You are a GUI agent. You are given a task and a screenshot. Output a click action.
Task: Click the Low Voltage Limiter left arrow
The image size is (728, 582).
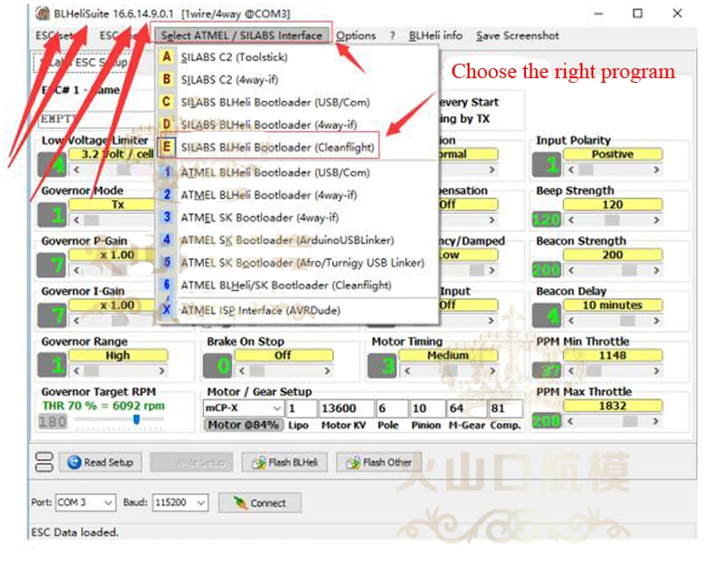(x=76, y=170)
